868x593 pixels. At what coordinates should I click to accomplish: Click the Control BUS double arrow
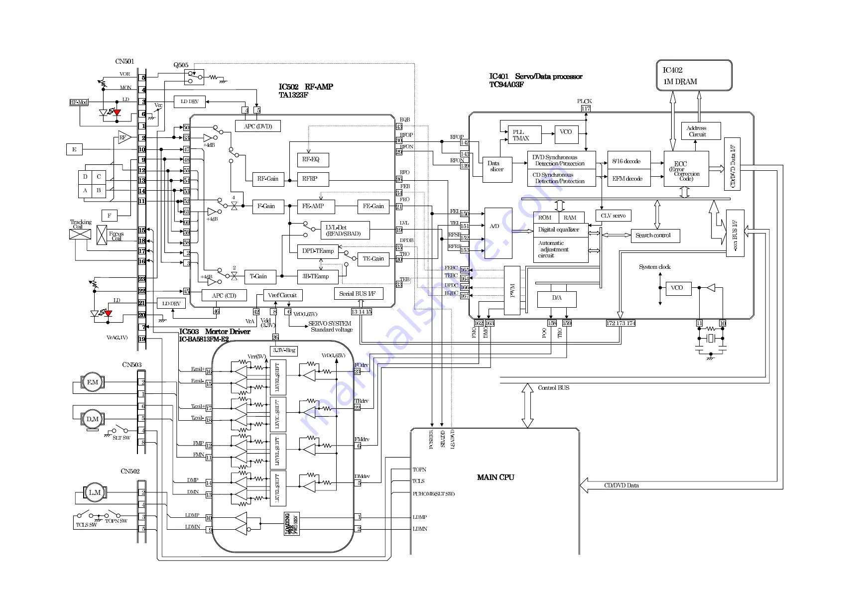coord(527,405)
